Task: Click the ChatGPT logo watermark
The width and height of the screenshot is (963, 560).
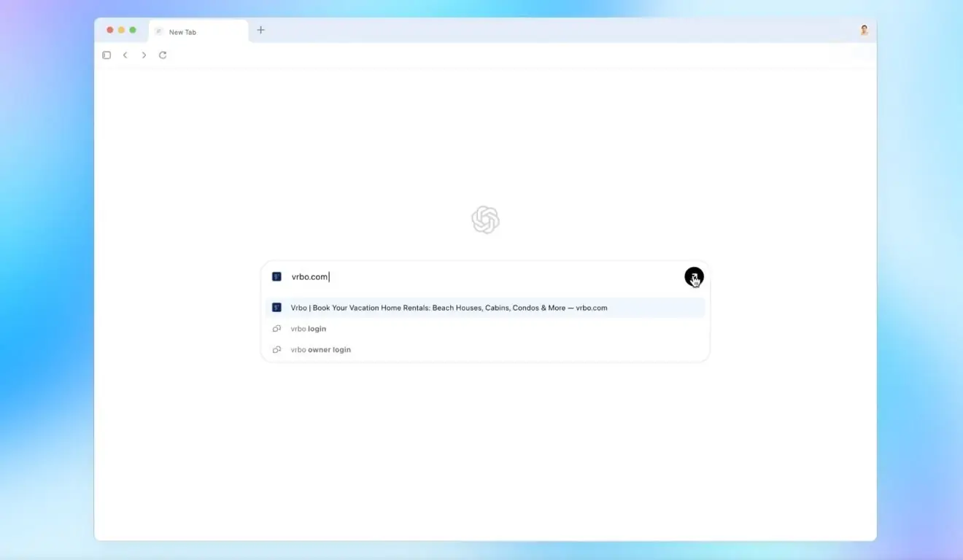Action: (x=484, y=219)
